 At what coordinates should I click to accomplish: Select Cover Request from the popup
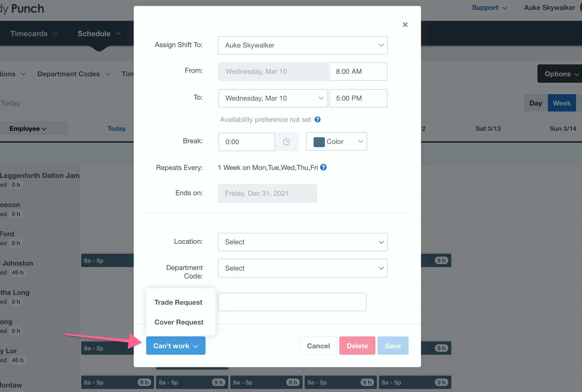178,322
